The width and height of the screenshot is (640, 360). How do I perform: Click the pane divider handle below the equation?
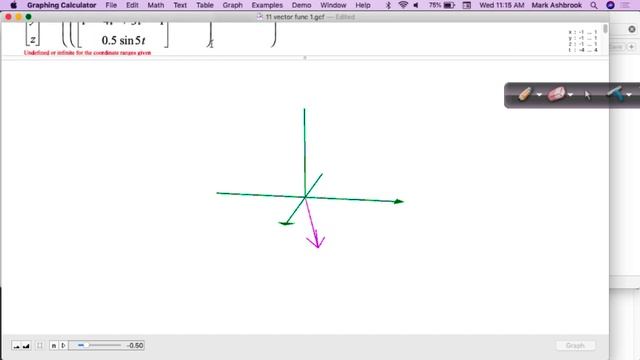tap(305, 58)
